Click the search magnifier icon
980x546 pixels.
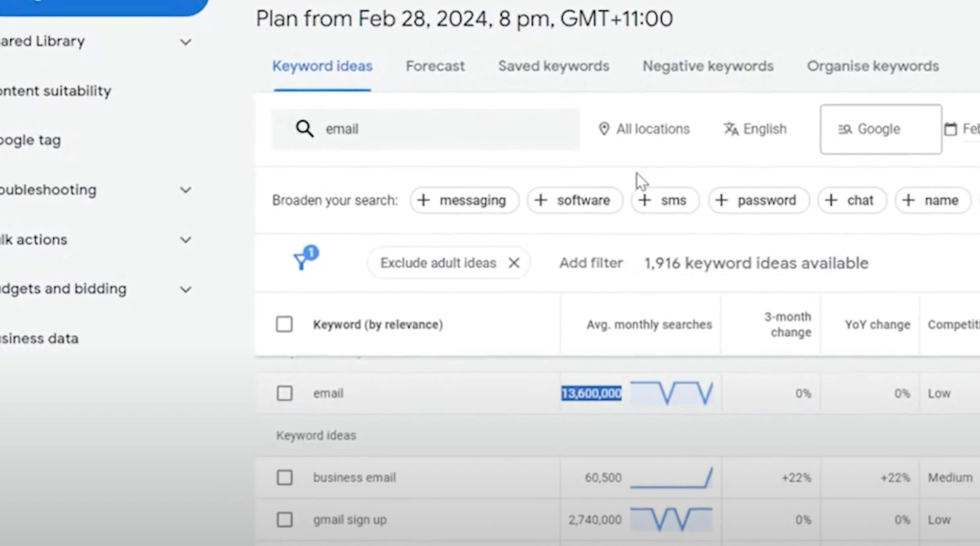305,129
